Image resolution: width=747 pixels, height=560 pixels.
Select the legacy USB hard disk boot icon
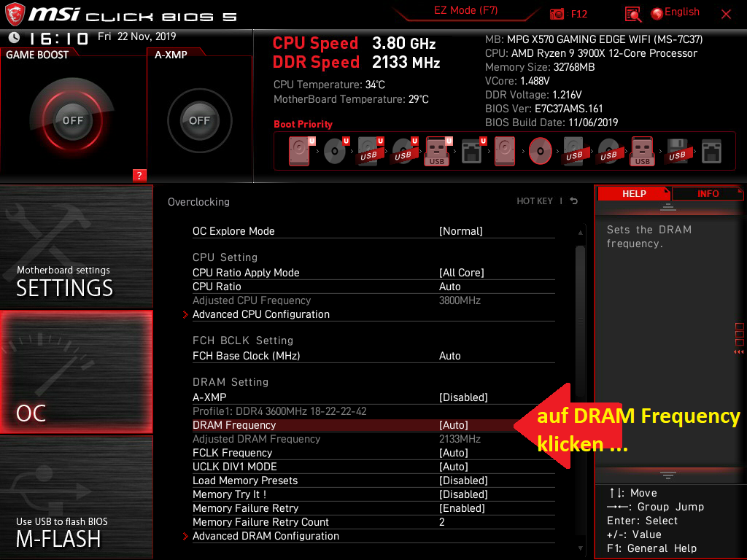pos(575,152)
